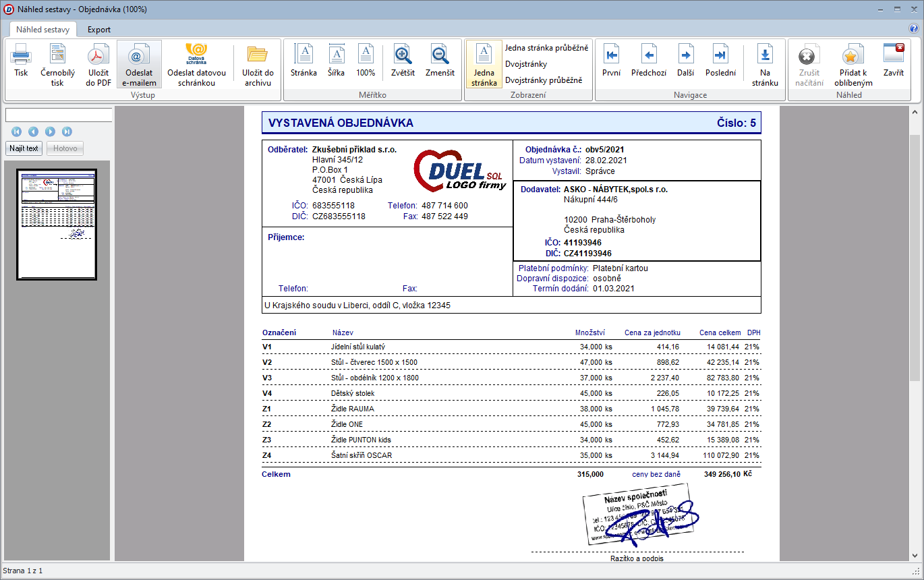924x580 pixels.
Task: Click Odeslat datovou schránkou
Action: (x=196, y=64)
